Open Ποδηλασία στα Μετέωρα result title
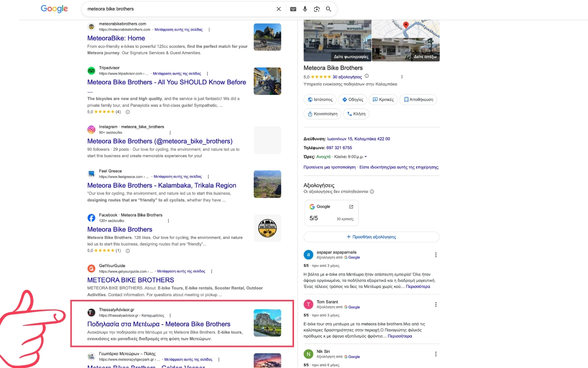Viewport: 588px width, 368px height. point(159,324)
